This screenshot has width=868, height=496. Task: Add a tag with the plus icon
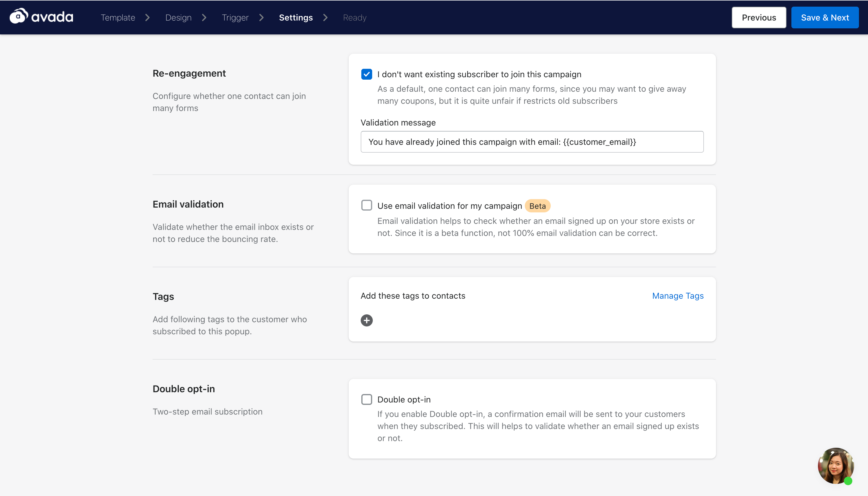[x=366, y=320]
